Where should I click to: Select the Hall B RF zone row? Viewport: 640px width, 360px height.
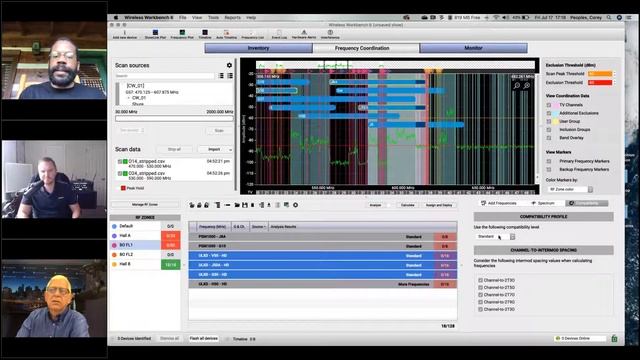145,264
